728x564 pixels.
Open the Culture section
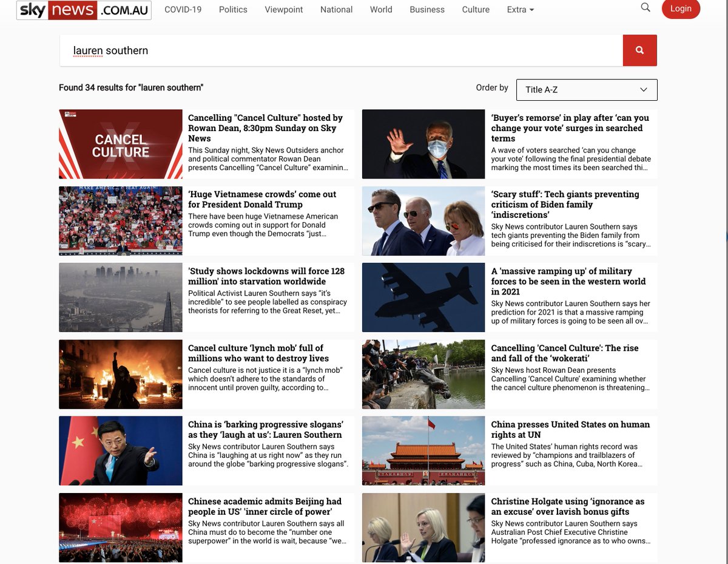point(476,10)
